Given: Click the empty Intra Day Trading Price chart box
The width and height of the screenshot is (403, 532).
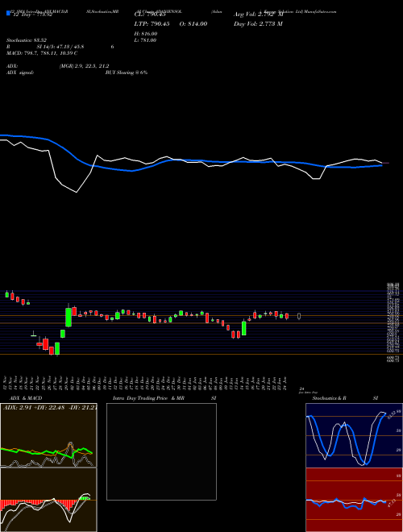Looking at the screenshot, I should [161, 451].
